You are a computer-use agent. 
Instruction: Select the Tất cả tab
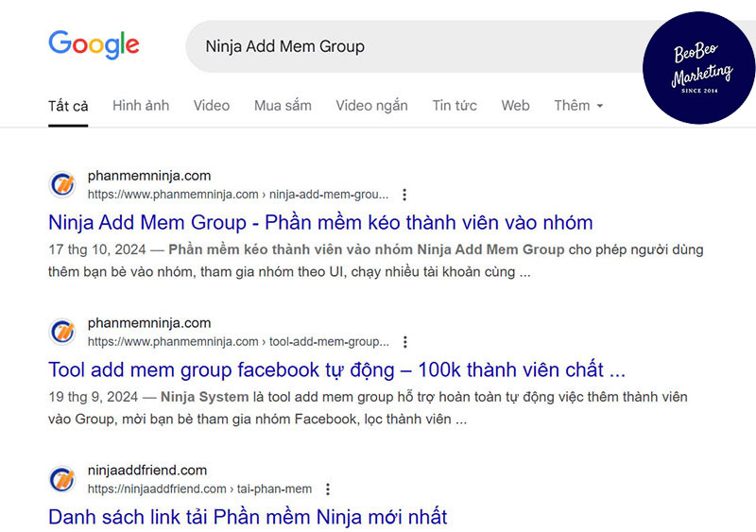tap(68, 106)
